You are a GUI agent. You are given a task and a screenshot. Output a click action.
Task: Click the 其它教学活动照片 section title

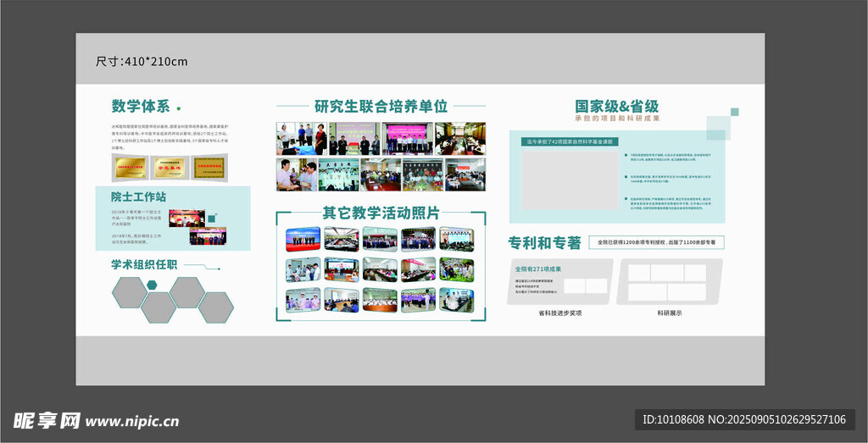coord(381,213)
